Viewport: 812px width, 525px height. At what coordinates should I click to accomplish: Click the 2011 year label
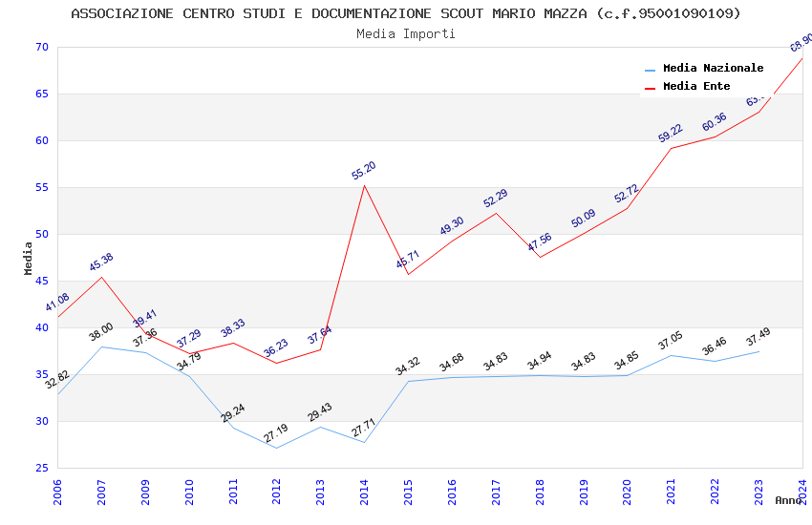(x=233, y=492)
